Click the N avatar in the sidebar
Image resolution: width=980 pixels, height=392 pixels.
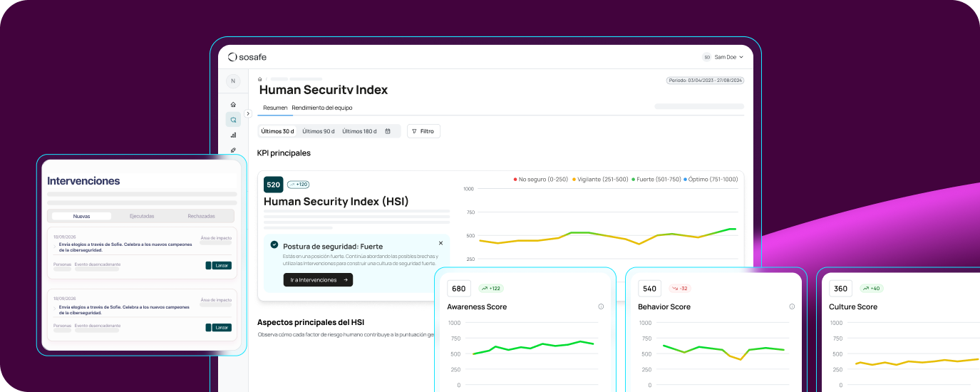click(x=233, y=81)
